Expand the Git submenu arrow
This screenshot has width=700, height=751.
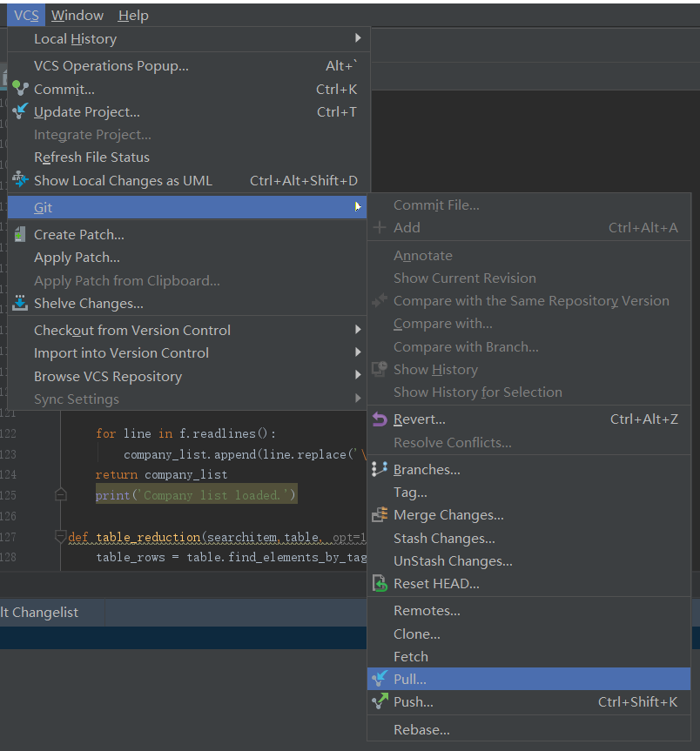pyautogui.click(x=358, y=206)
